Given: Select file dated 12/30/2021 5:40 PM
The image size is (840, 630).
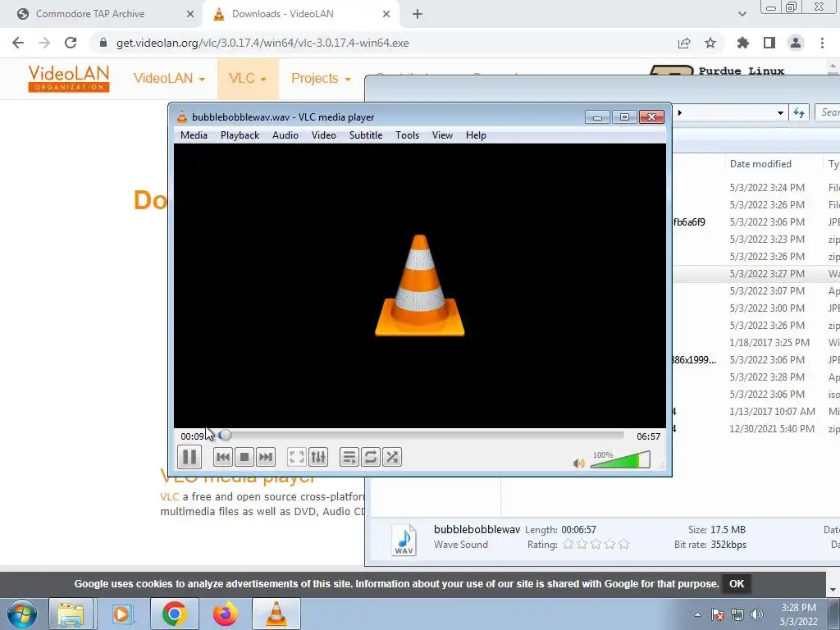Looking at the screenshot, I should (x=756, y=428).
